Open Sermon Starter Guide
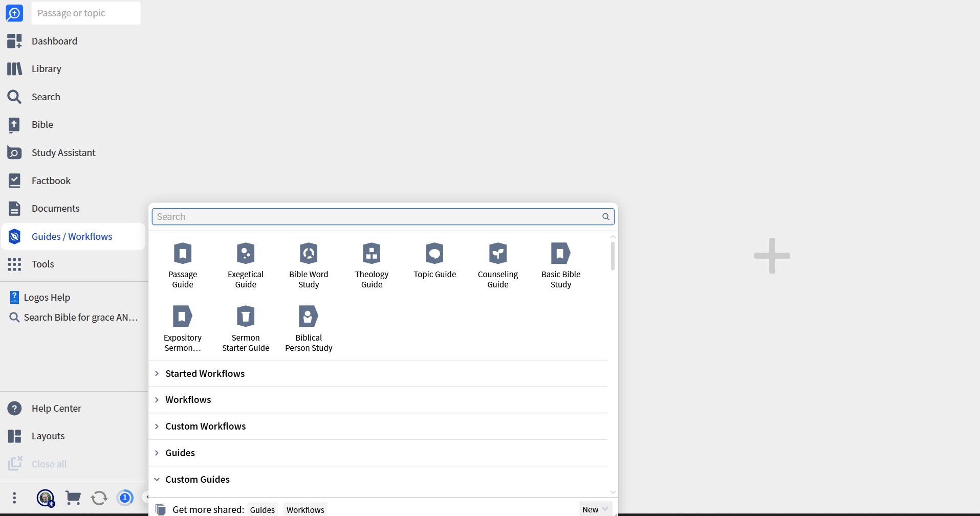The image size is (980, 516). (246, 328)
